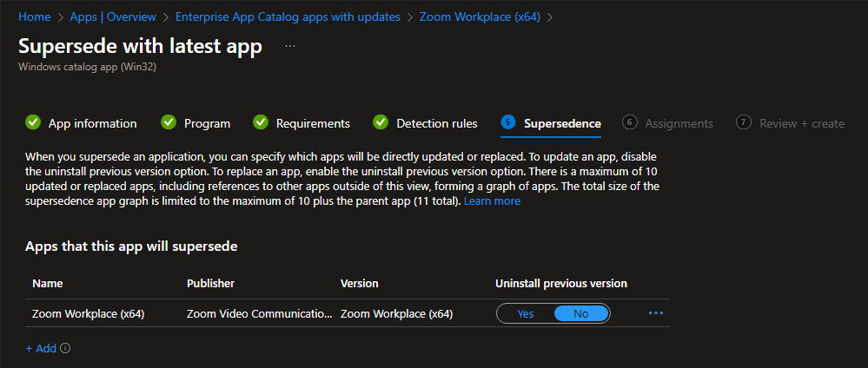
Task: Open row ellipsis menu for Zoom Workplace
Action: tap(656, 313)
